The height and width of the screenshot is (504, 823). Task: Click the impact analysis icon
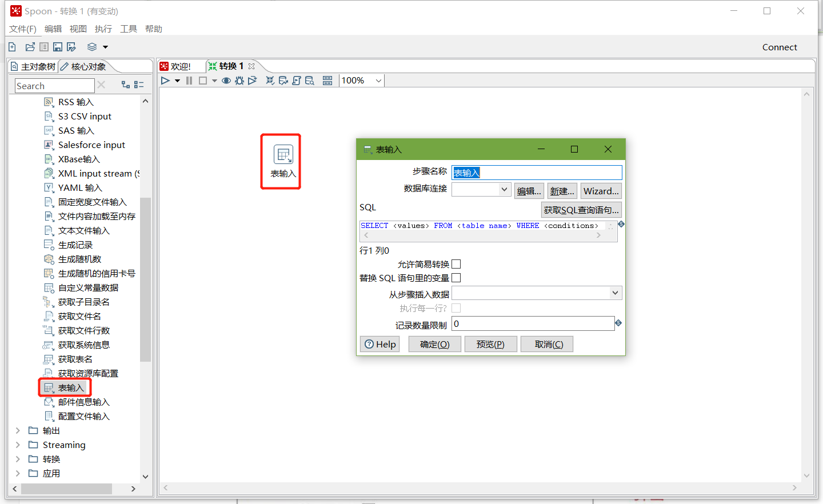[283, 81]
